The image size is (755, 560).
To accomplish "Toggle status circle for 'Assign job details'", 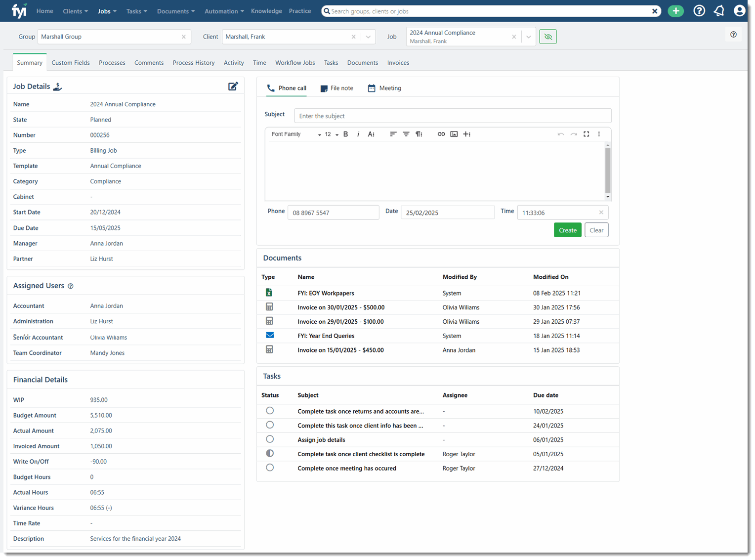I will pos(270,439).
